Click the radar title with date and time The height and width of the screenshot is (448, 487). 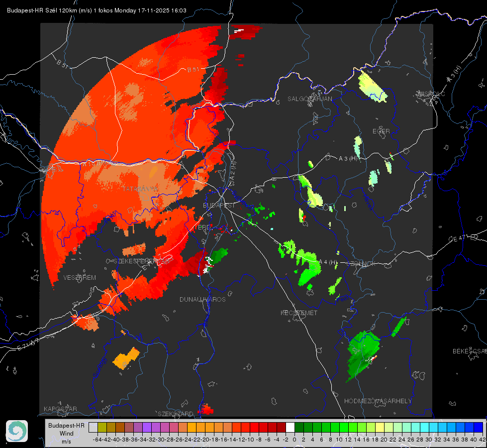click(x=97, y=10)
